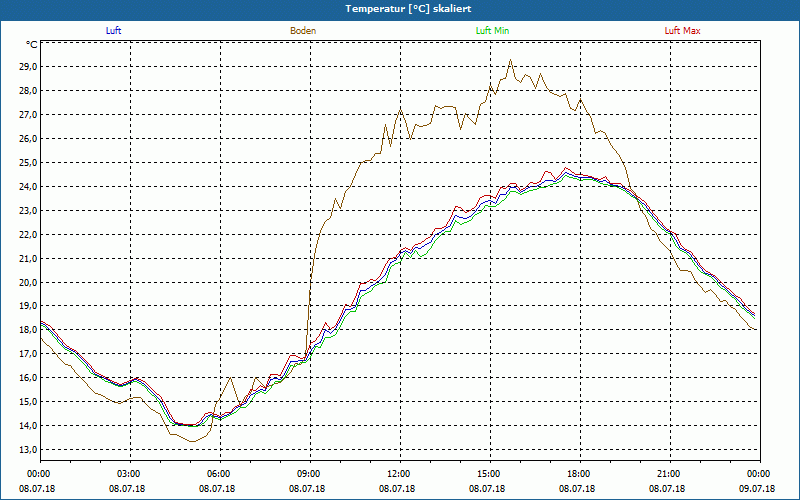Viewport: 800px width, 500px height.
Task: Click the 18:00 time label on x-axis
Action: click(x=580, y=474)
